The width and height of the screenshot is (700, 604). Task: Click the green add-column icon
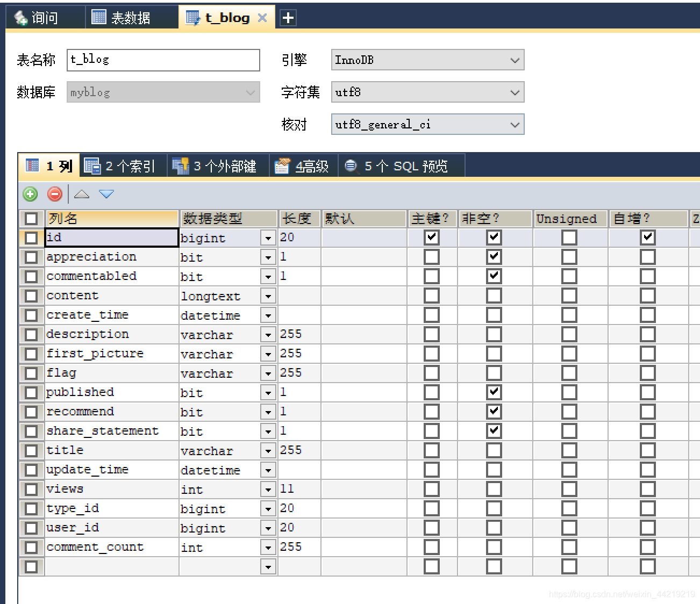pos(30,194)
